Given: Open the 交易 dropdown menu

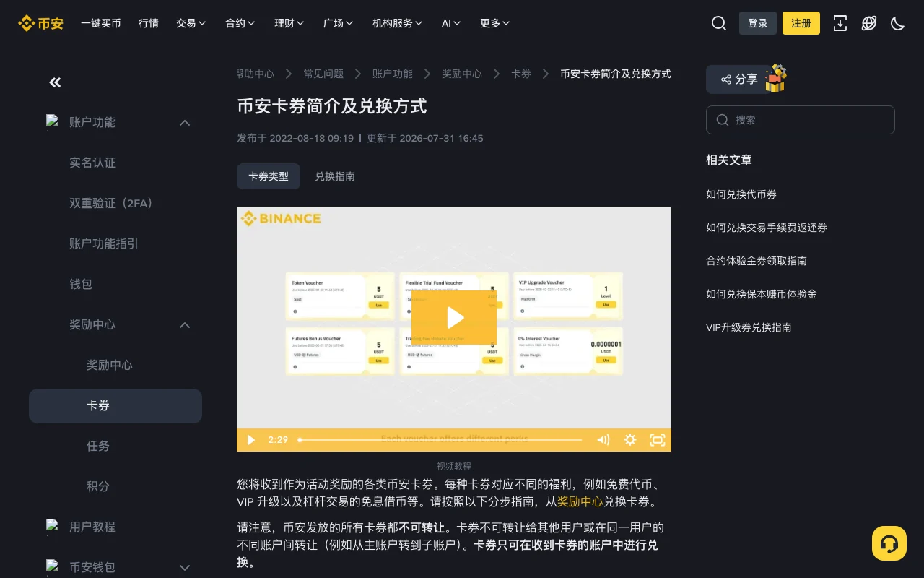Looking at the screenshot, I should [x=191, y=23].
